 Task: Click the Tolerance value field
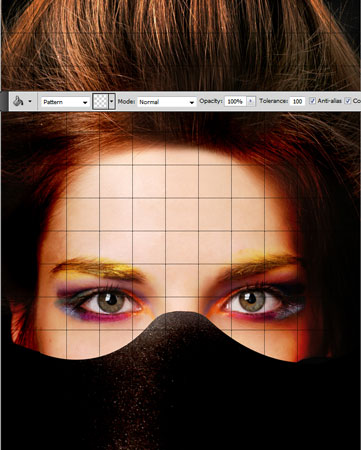click(297, 101)
